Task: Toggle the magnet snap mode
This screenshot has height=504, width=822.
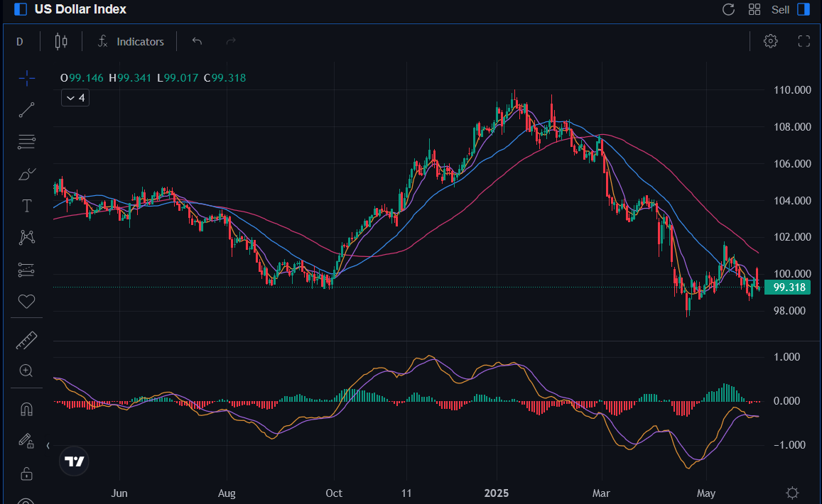Action: [27, 409]
